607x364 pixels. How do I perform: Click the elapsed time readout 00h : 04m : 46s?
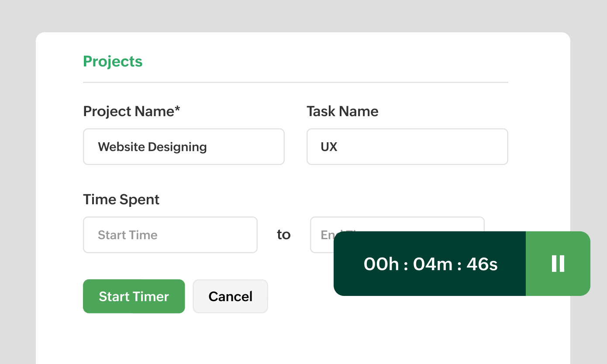click(429, 264)
